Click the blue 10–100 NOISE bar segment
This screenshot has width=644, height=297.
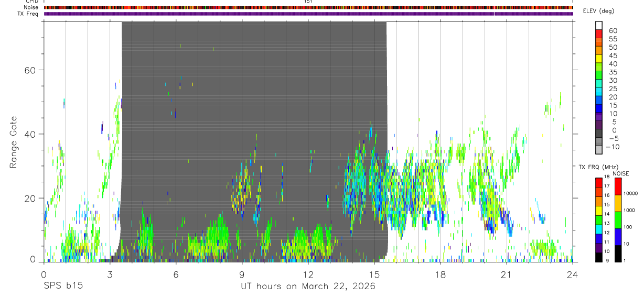coord(618,237)
